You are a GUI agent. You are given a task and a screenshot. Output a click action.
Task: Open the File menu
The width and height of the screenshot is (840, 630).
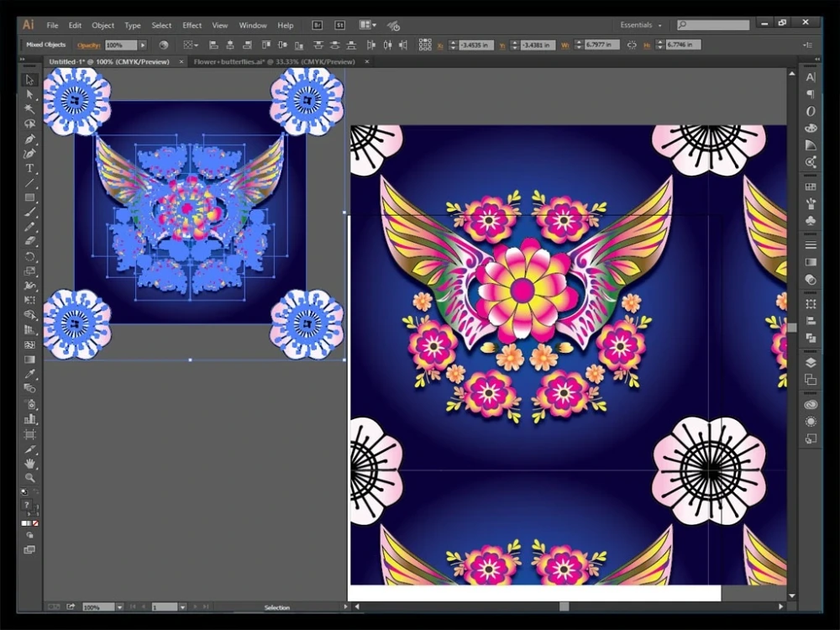coord(52,25)
